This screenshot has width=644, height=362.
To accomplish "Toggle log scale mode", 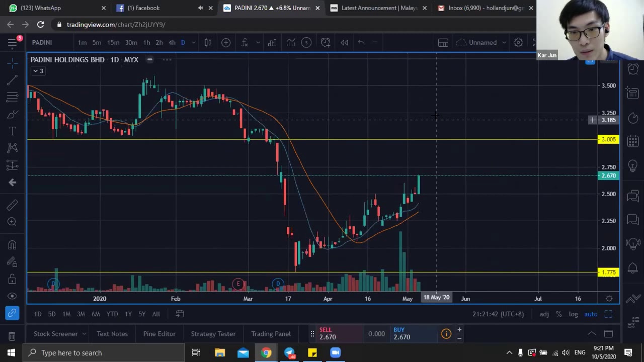I will click(573, 314).
